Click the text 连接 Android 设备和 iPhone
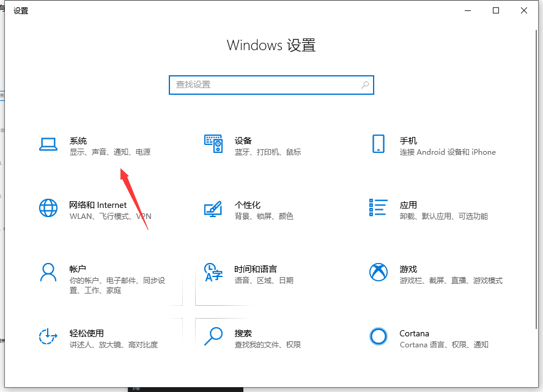This screenshot has height=392, width=543. [x=448, y=152]
